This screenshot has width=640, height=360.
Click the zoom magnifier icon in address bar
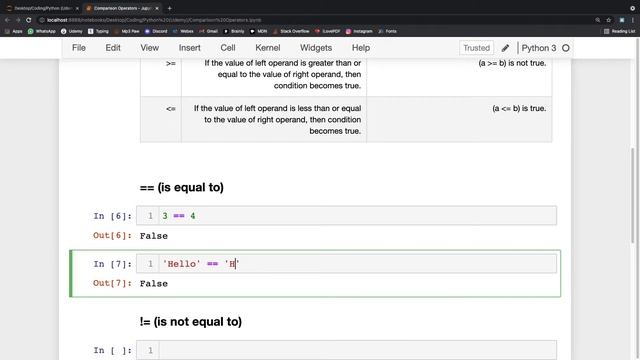coord(598,20)
